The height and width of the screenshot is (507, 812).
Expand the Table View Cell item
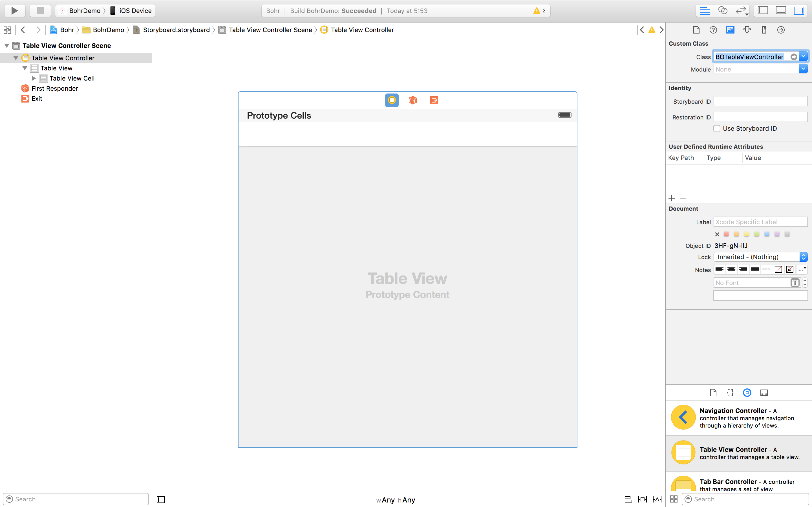pos(34,78)
